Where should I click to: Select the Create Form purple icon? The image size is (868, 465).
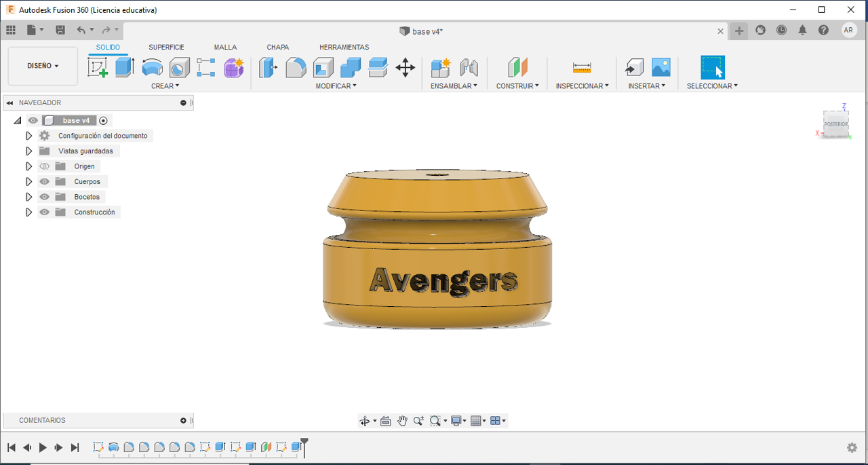[234, 67]
